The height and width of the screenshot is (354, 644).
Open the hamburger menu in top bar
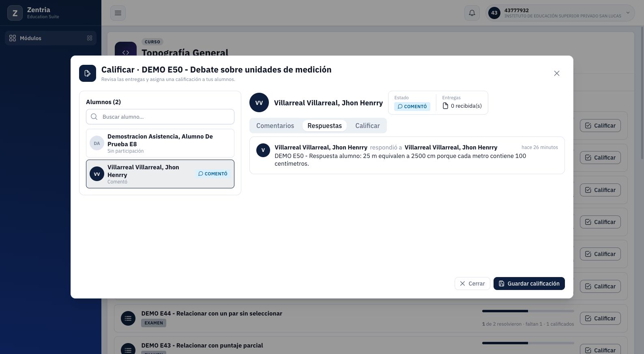pyautogui.click(x=118, y=13)
